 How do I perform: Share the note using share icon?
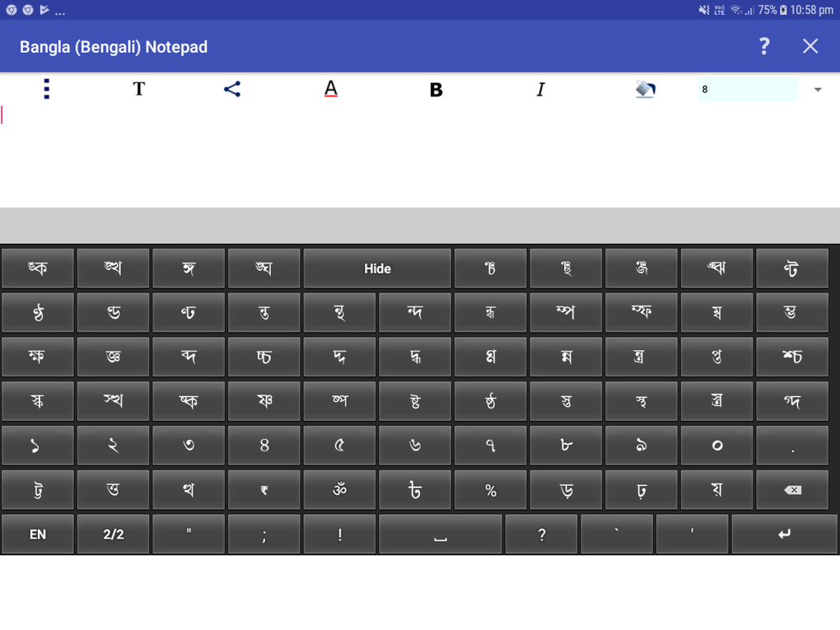(232, 89)
